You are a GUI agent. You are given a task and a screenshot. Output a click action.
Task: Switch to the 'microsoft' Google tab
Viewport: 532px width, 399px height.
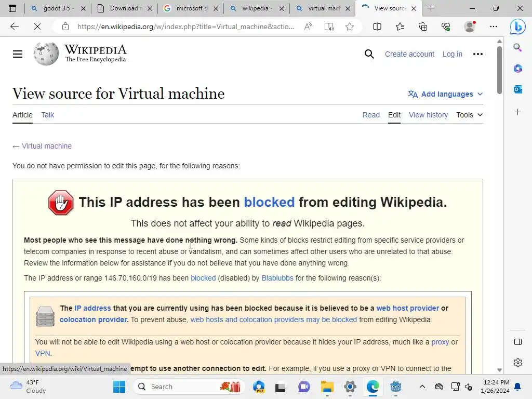point(191,8)
